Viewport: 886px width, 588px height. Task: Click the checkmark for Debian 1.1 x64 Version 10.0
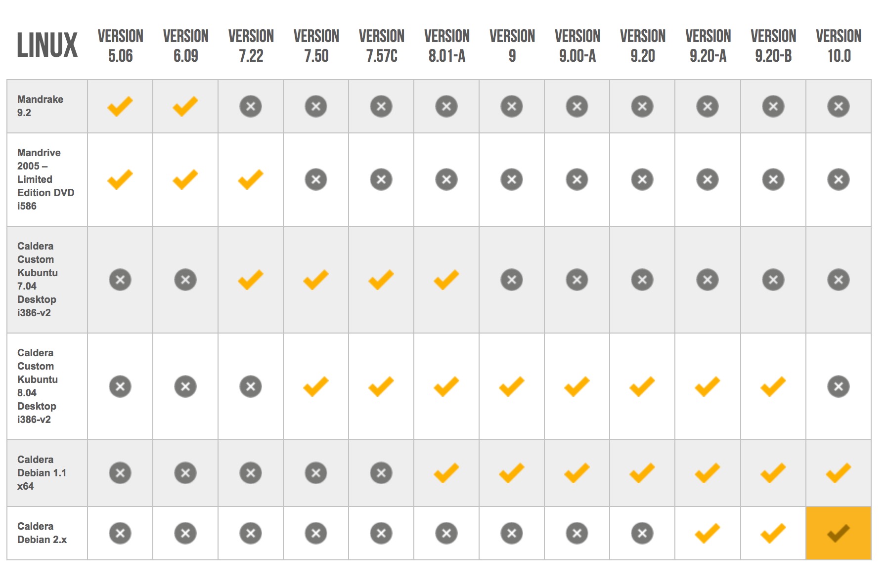pos(838,473)
